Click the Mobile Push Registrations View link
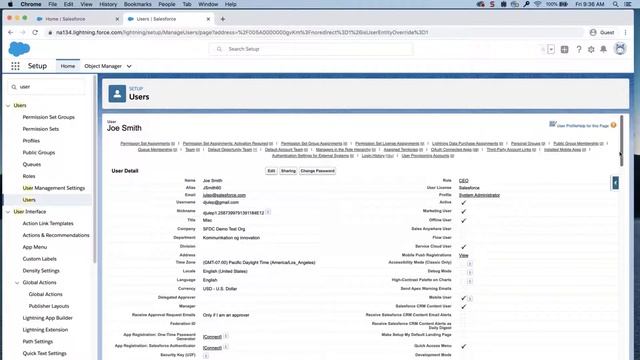The height and width of the screenshot is (360, 640). click(463, 255)
